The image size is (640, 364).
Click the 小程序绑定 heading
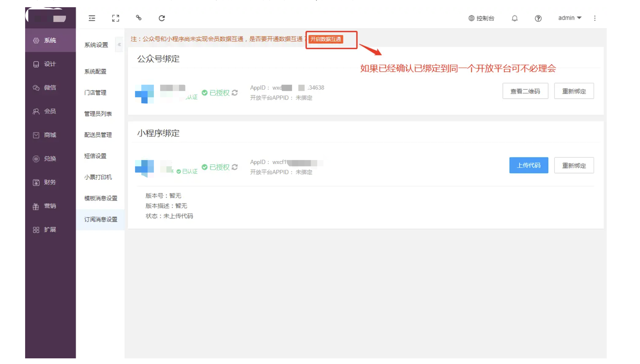click(158, 133)
